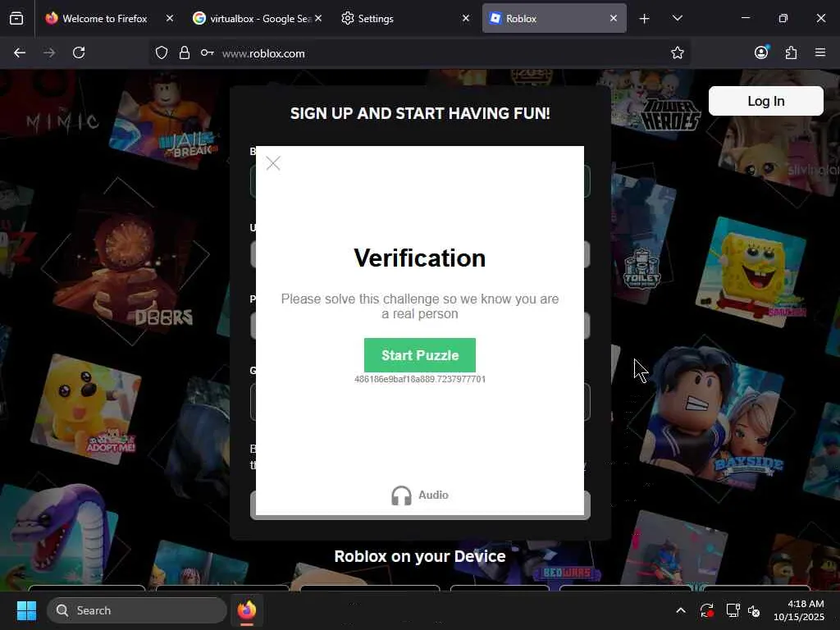Click the Sign Up And Start Having Fun heading
The width and height of the screenshot is (840, 630).
(x=420, y=113)
